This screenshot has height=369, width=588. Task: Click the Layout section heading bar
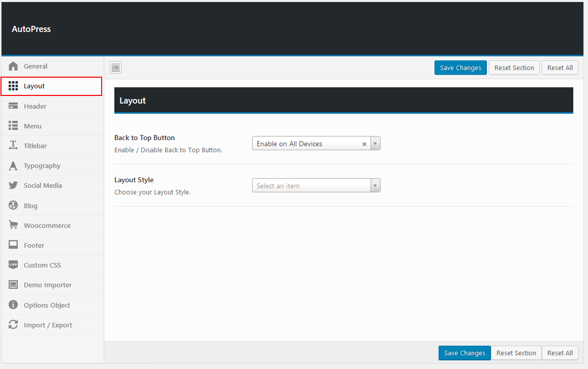click(x=344, y=100)
